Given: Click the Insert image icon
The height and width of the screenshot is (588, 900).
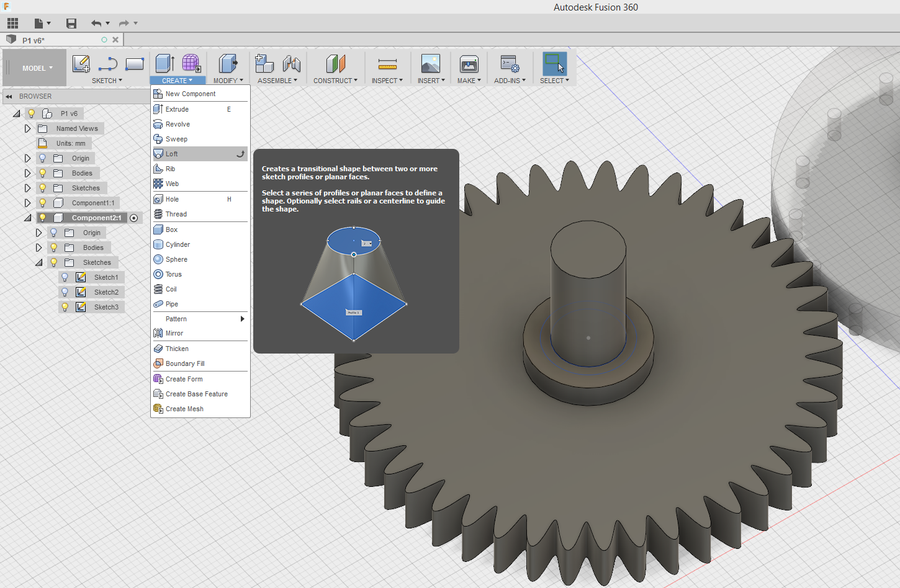Looking at the screenshot, I should pyautogui.click(x=431, y=63).
